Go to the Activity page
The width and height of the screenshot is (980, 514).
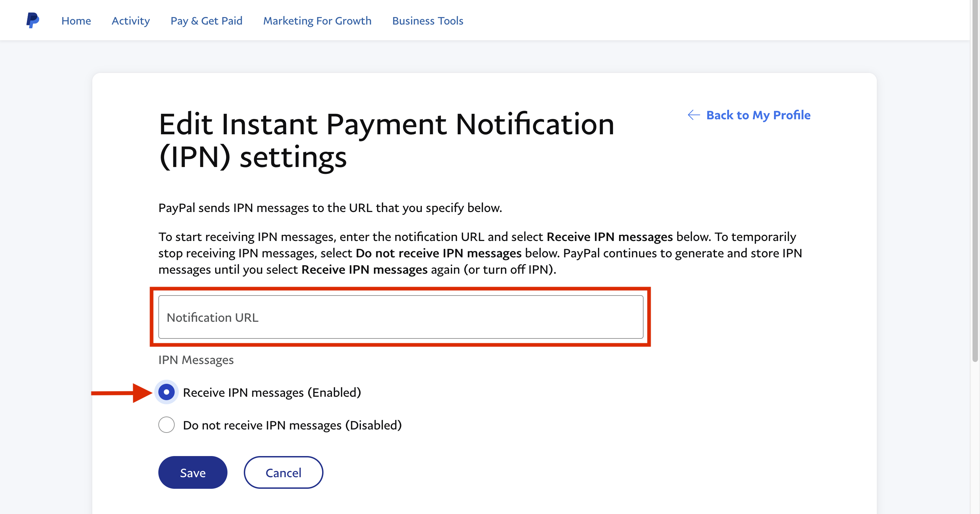[x=130, y=20]
